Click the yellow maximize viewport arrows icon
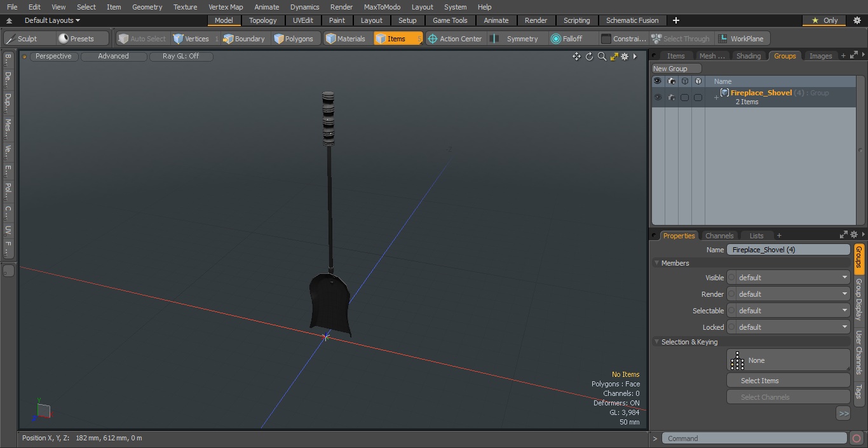 pos(614,57)
